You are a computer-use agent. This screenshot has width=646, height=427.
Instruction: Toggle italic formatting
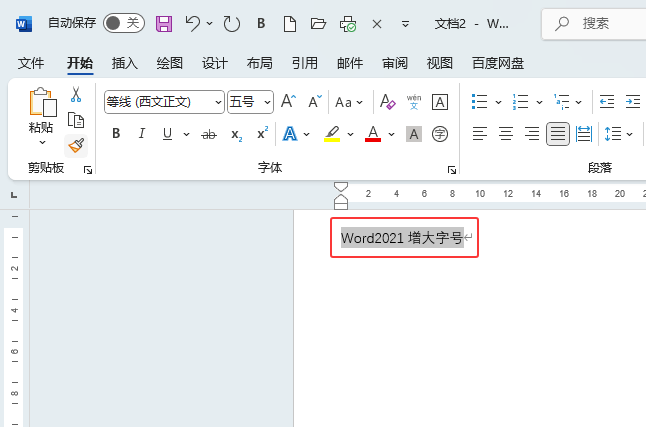click(x=142, y=134)
